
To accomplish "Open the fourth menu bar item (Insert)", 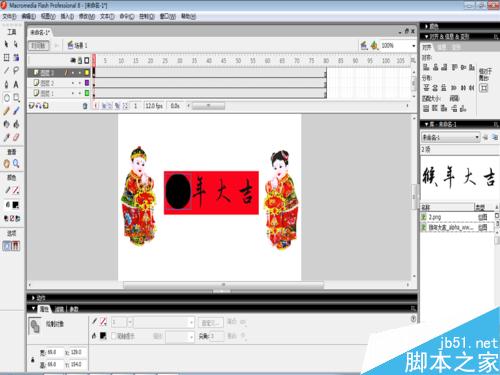I will [x=67, y=16].
